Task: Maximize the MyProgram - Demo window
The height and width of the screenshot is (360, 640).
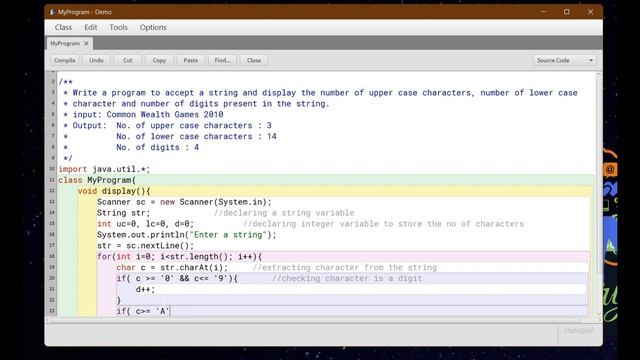Action: [567, 12]
